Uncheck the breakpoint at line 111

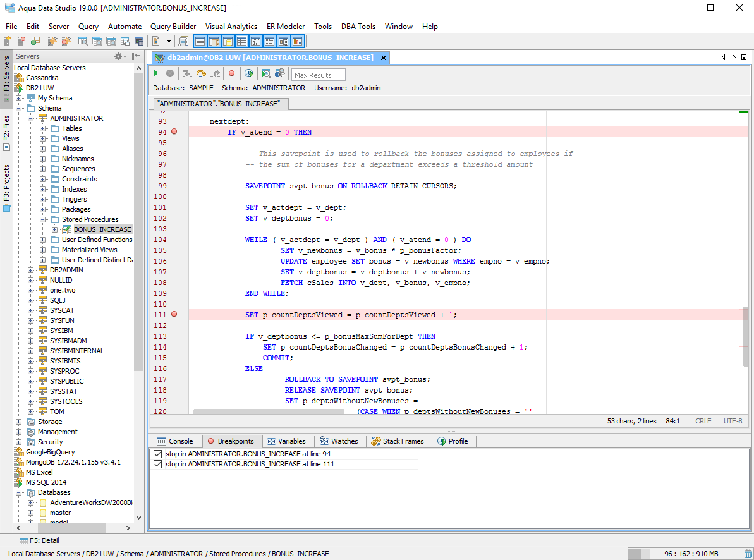pos(157,464)
